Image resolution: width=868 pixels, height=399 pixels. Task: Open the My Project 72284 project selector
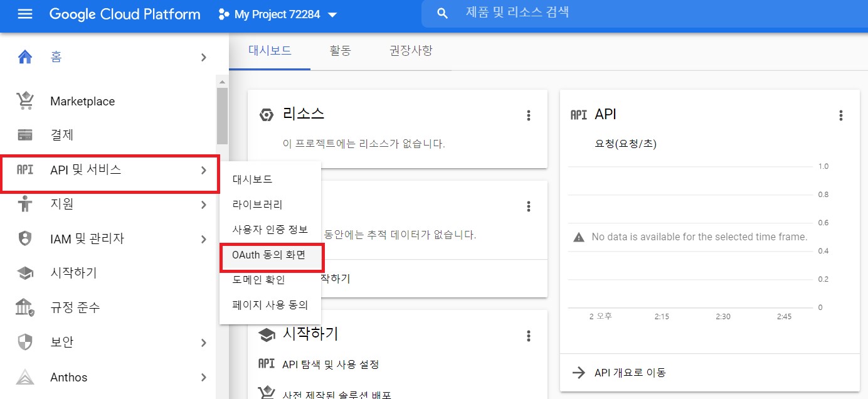278,14
